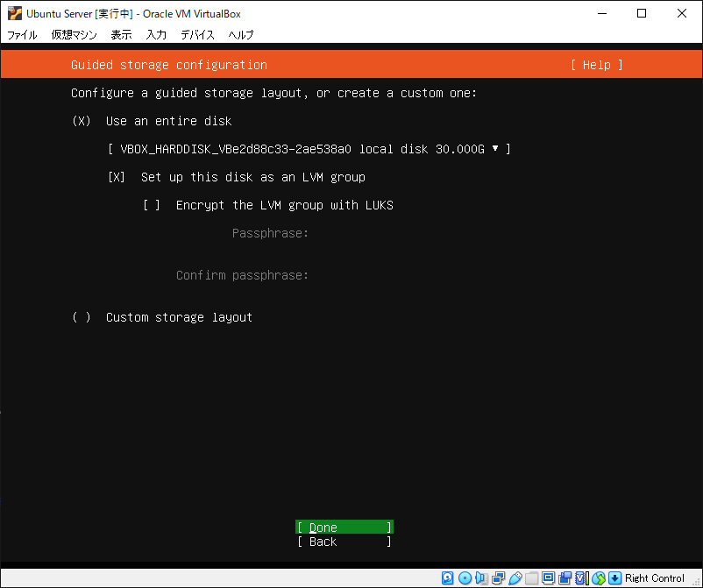
Task: Click the shared folders status icon
Action: tap(532, 577)
